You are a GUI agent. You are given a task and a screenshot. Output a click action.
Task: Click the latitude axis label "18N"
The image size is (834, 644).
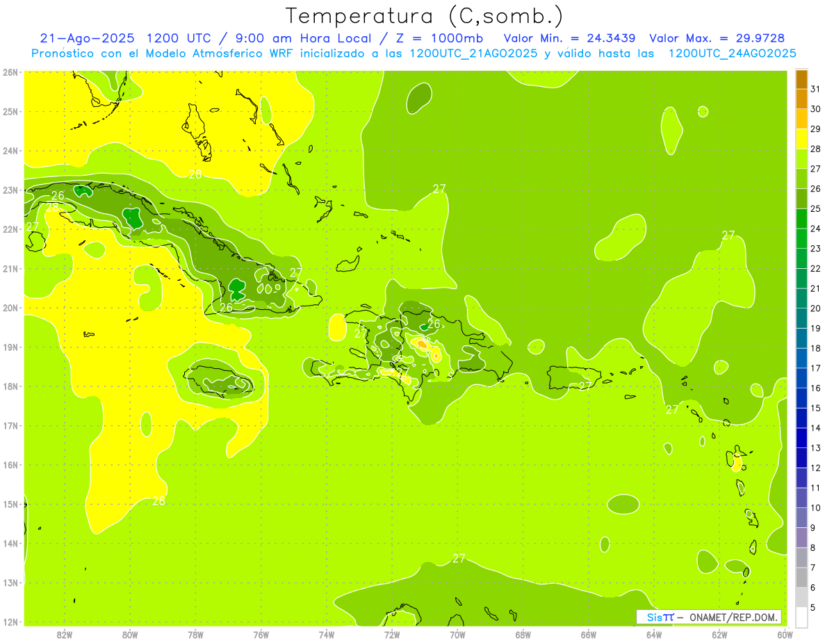10,386
